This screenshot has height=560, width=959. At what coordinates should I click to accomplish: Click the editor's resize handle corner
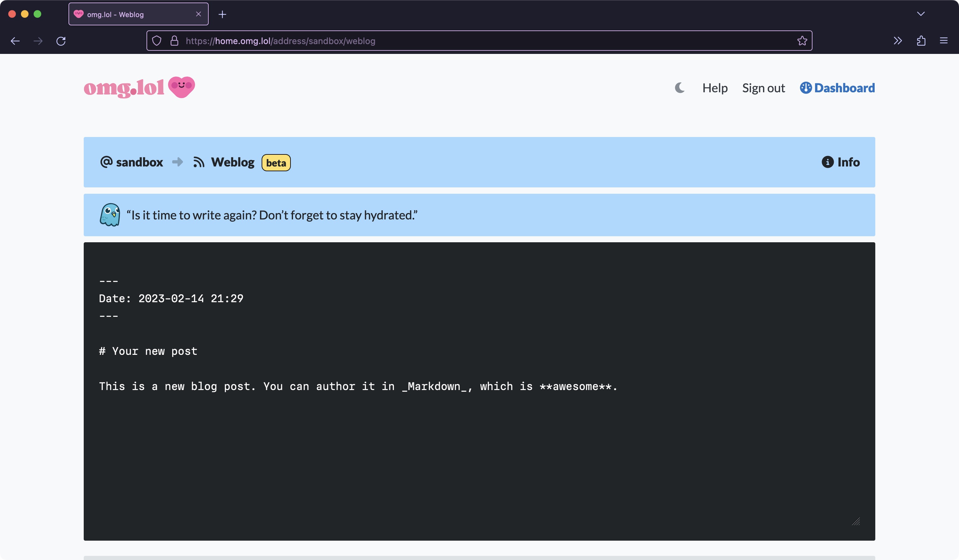pos(856,522)
